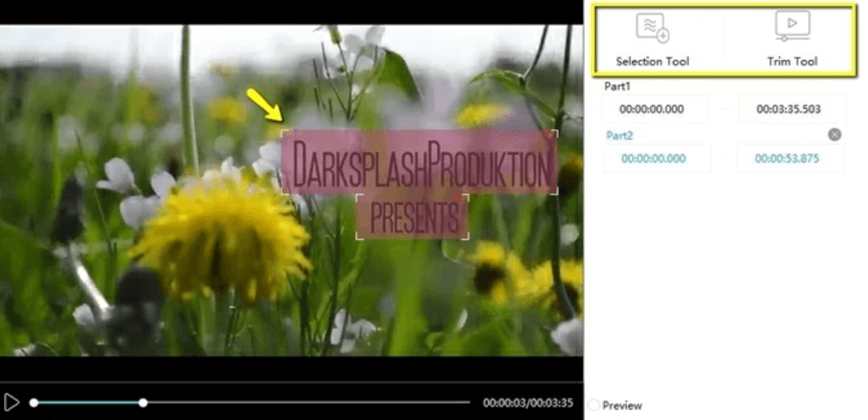Select the Part2 label

click(619, 135)
